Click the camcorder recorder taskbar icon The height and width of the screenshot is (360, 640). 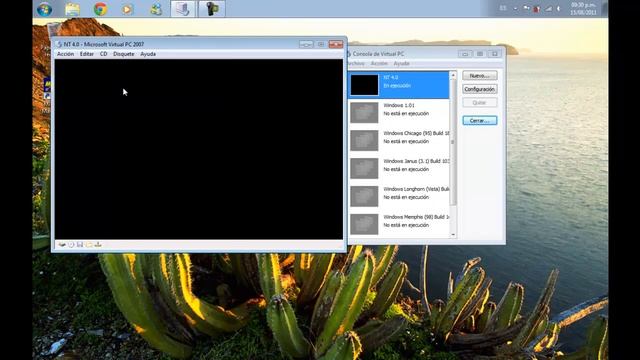click(211, 9)
